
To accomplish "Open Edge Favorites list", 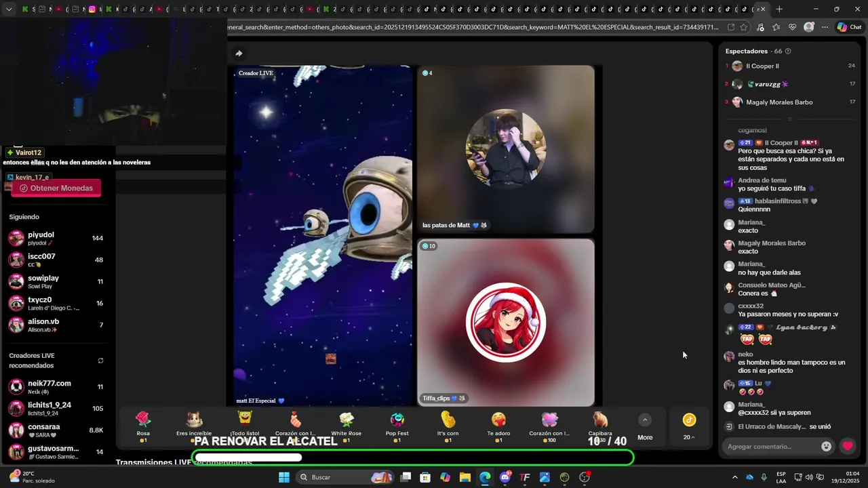I will pos(776,27).
